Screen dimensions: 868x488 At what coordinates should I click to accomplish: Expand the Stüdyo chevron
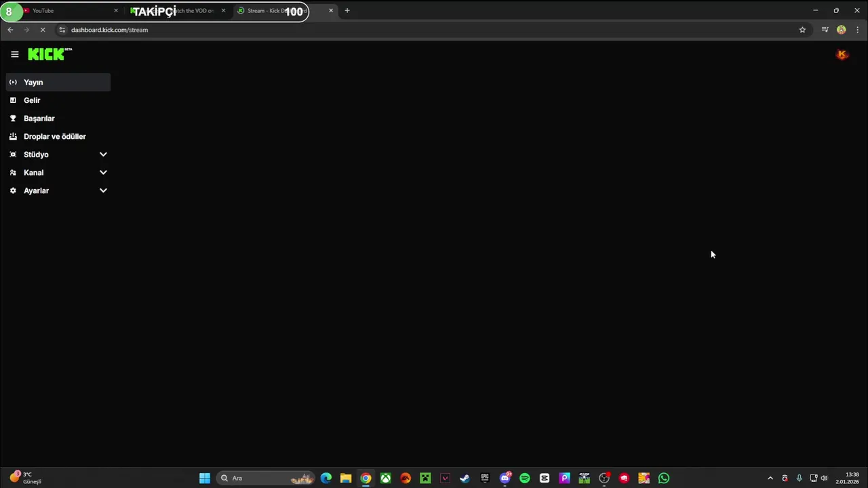pyautogui.click(x=103, y=155)
